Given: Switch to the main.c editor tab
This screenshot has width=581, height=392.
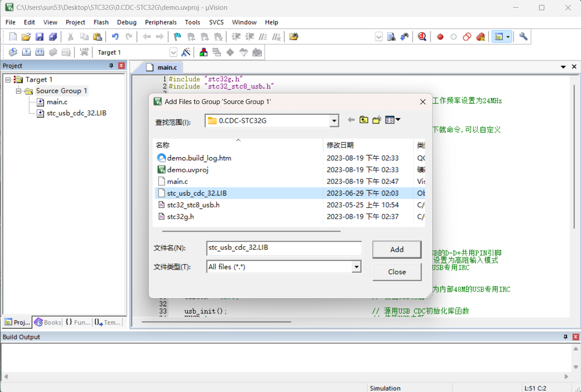Looking at the screenshot, I should point(163,67).
